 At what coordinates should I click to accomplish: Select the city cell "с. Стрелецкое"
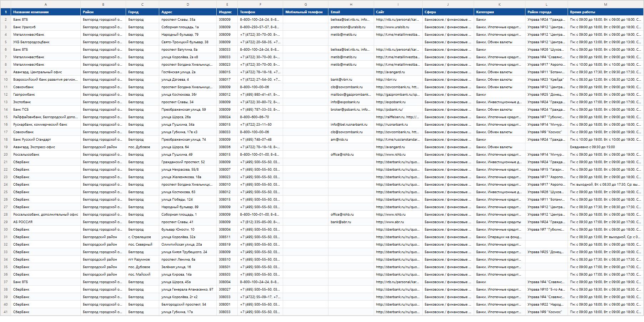pyautogui.click(x=142, y=237)
